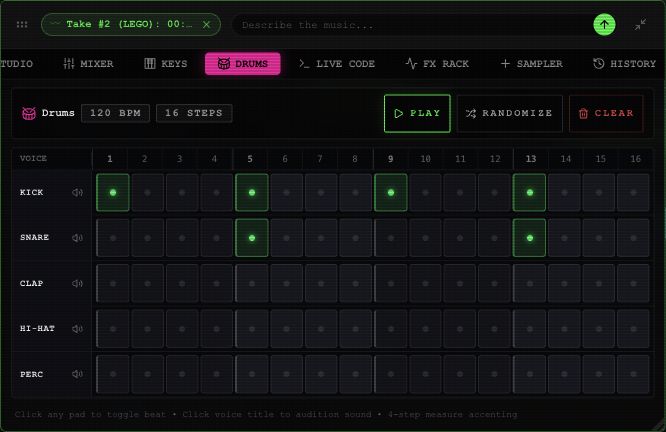The width and height of the screenshot is (666, 432).
Task: Enable Kick pad at step 16
Action: coord(633,192)
